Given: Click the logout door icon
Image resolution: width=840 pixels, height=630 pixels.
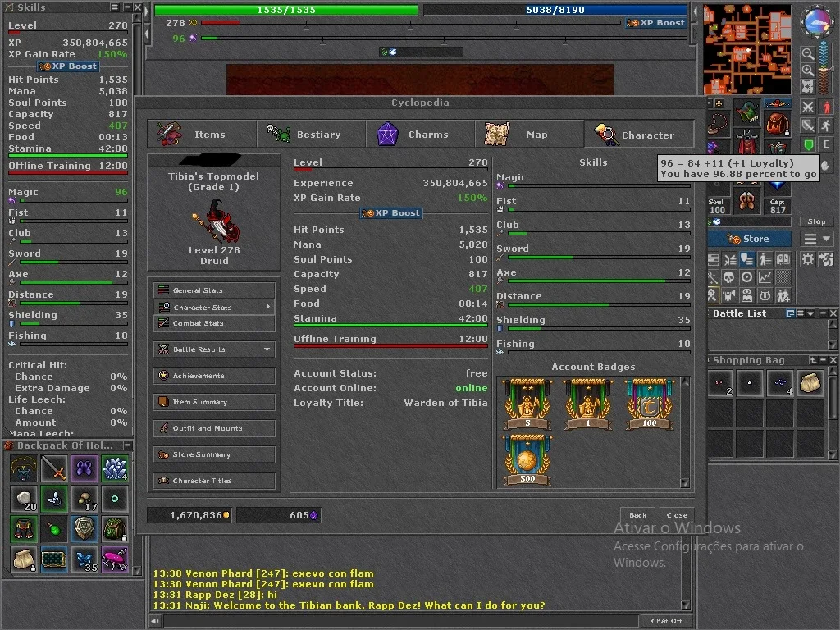Looking at the screenshot, I should 826,260.
